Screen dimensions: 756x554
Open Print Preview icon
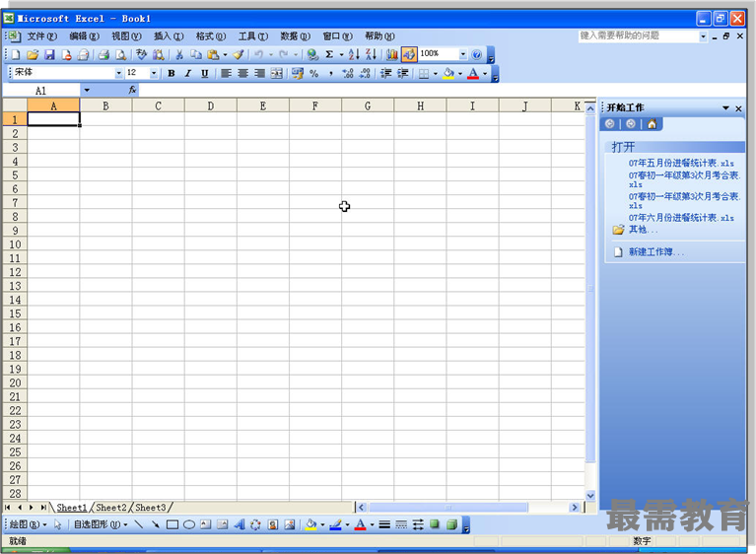point(120,55)
